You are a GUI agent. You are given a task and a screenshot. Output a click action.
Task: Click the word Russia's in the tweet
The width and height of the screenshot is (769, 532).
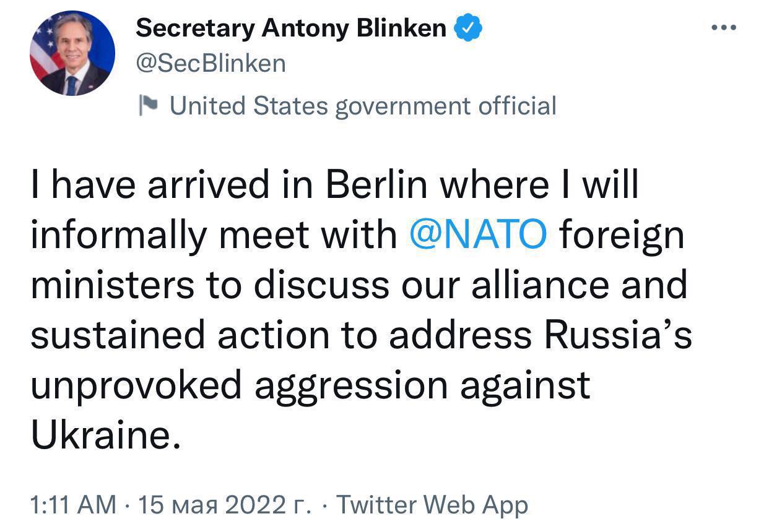coord(617,335)
